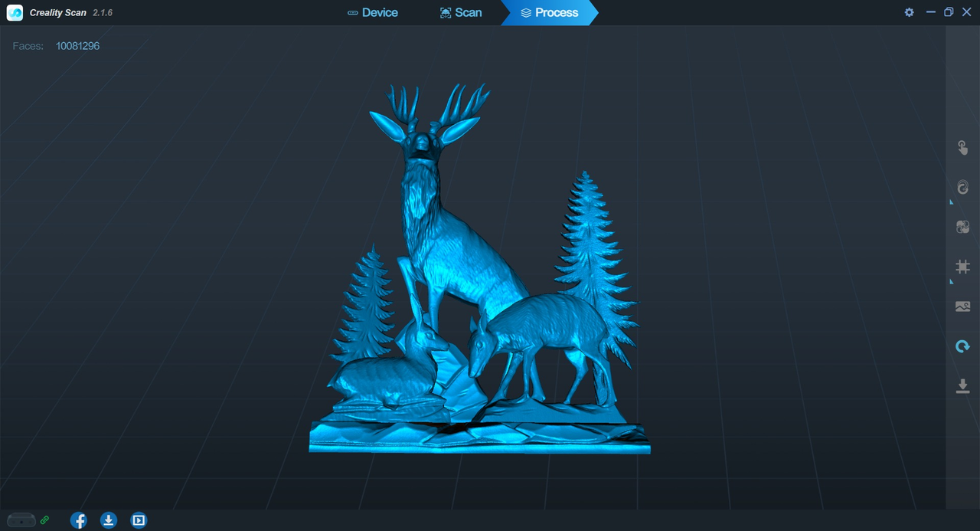Click the export download icon in sidebar
Screen dimensions: 980x531
coord(962,385)
